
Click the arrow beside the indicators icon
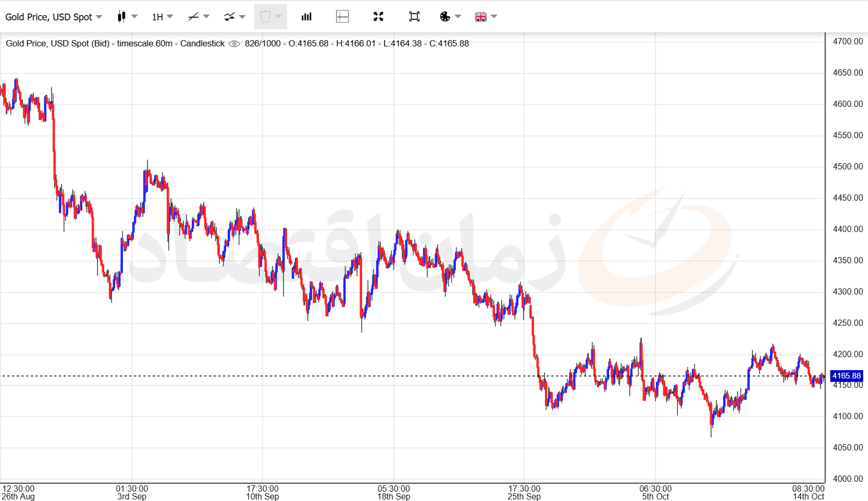coord(242,17)
